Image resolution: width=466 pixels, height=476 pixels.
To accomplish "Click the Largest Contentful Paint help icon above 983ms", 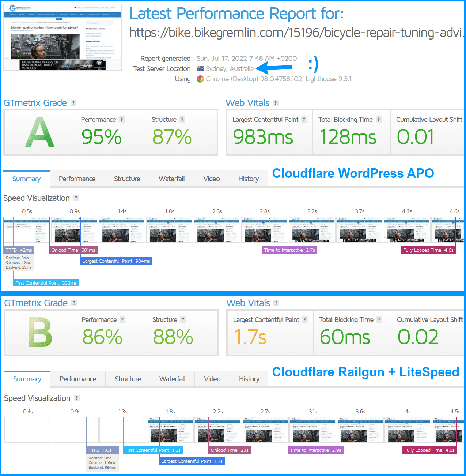I will click(304, 120).
